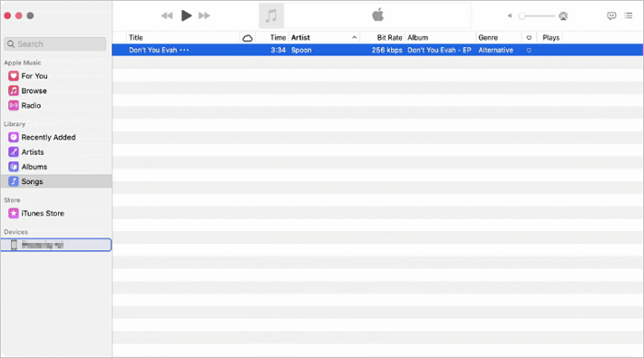Image resolution: width=644 pixels, height=358 pixels.
Task: Mute using the small speaker icon
Action: [510, 16]
